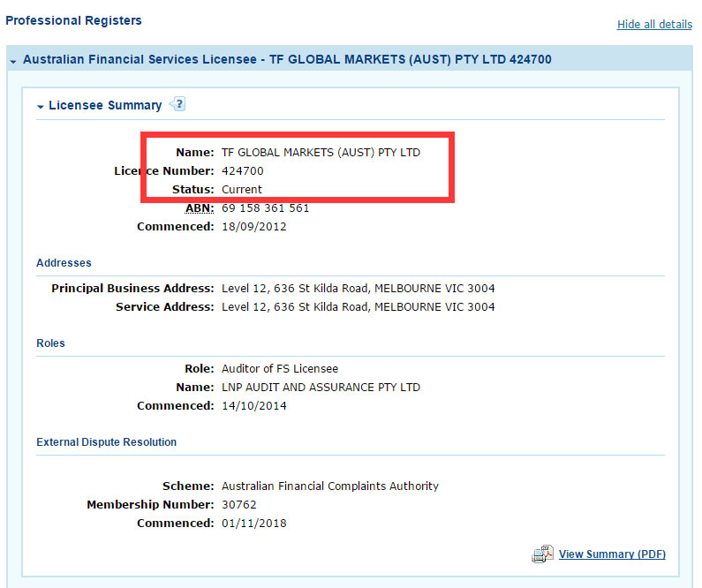Click the Roles section heading
This screenshot has height=588, width=702.
[x=50, y=343]
